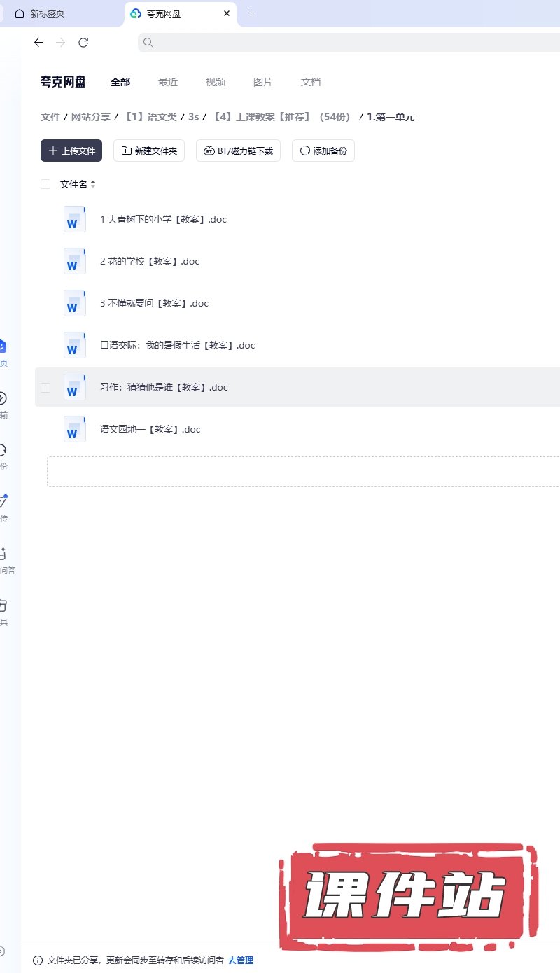Open BT/磁力链下载
Viewport: 560px width, 973px height.
[x=238, y=150]
